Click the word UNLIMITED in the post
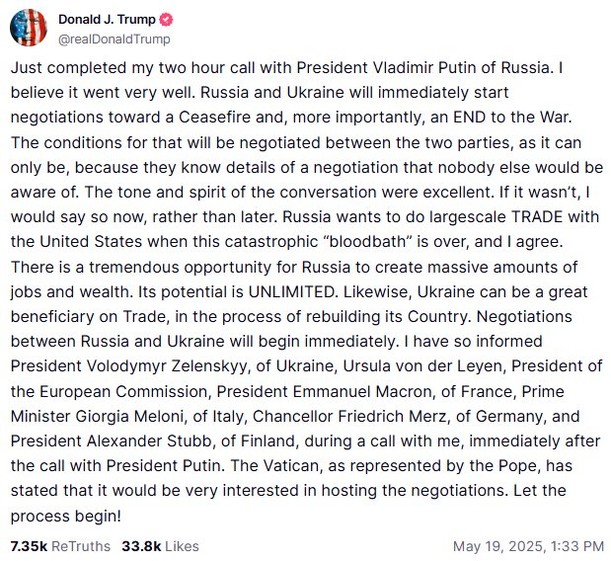611x561 pixels. pyautogui.click(x=293, y=292)
